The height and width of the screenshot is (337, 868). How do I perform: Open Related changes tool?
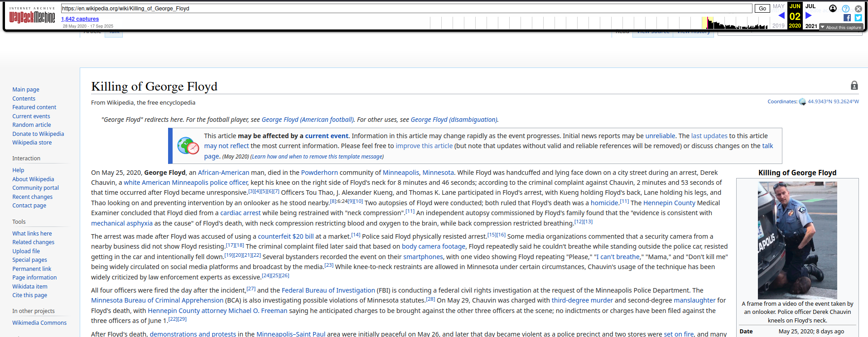[33, 242]
